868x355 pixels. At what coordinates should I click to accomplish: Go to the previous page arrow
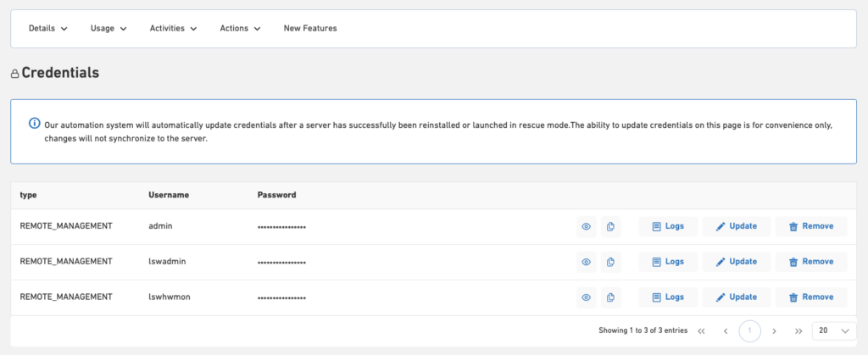tap(726, 330)
